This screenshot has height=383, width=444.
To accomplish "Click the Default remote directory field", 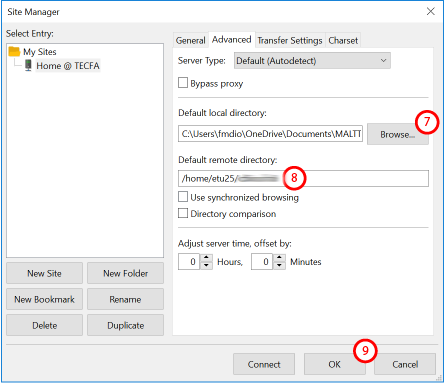I will 303,179.
